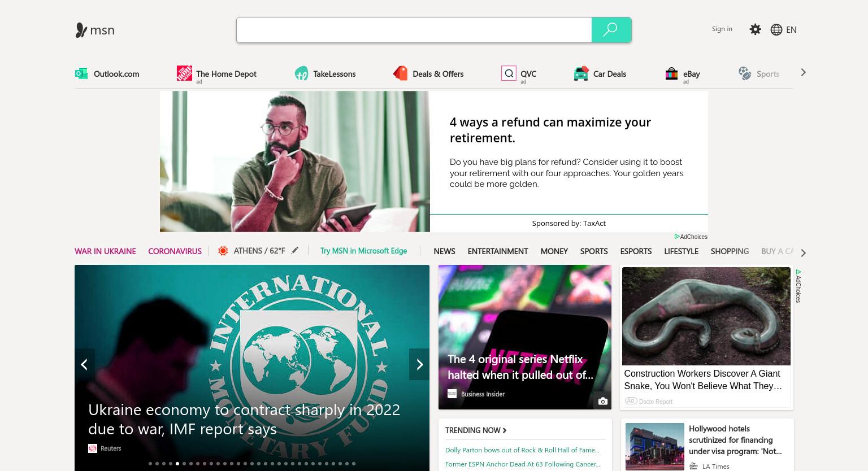
Task: Click the Home Depot logo icon
Action: pyautogui.click(x=184, y=73)
